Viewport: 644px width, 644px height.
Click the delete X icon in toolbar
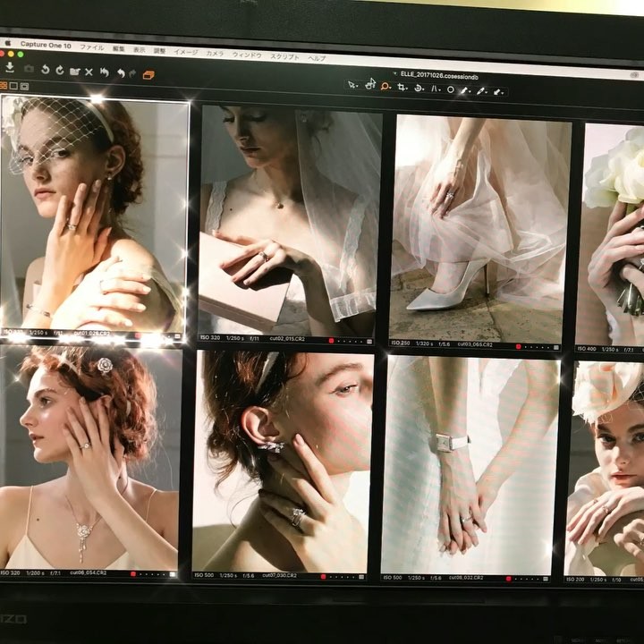pyautogui.click(x=89, y=71)
